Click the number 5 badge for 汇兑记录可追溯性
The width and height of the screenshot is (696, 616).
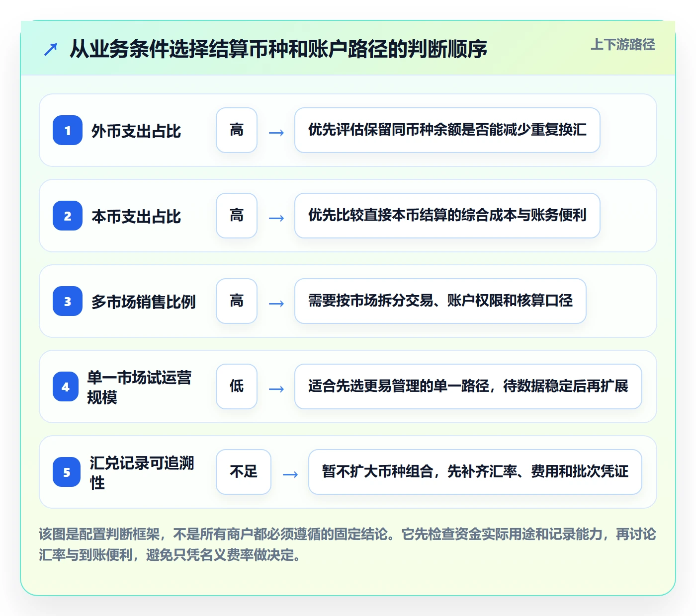[x=67, y=472]
